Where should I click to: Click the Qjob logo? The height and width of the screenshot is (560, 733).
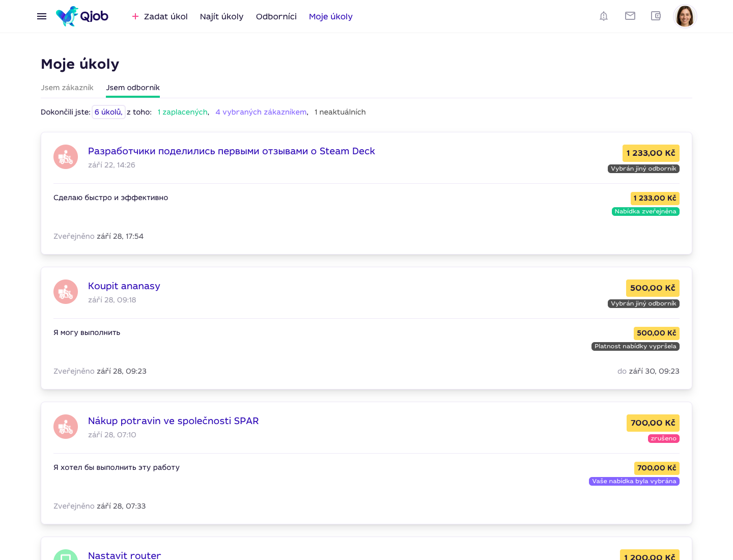click(x=82, y=16)
